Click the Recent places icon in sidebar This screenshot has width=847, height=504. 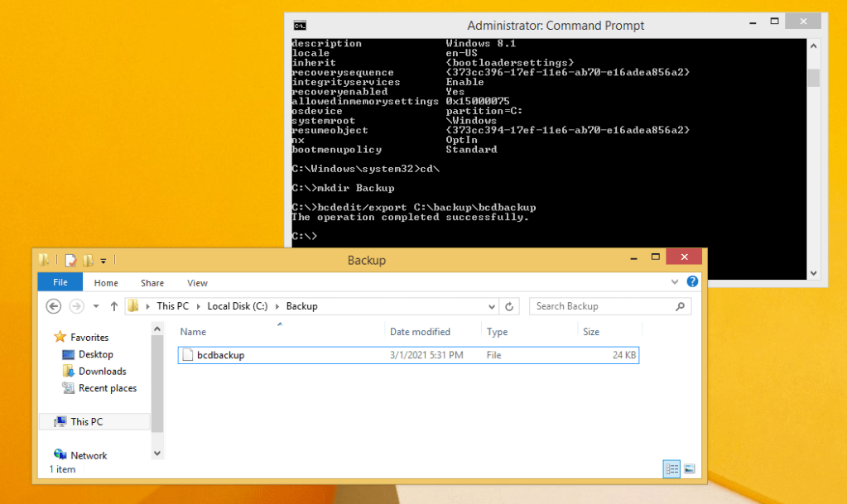68,388
